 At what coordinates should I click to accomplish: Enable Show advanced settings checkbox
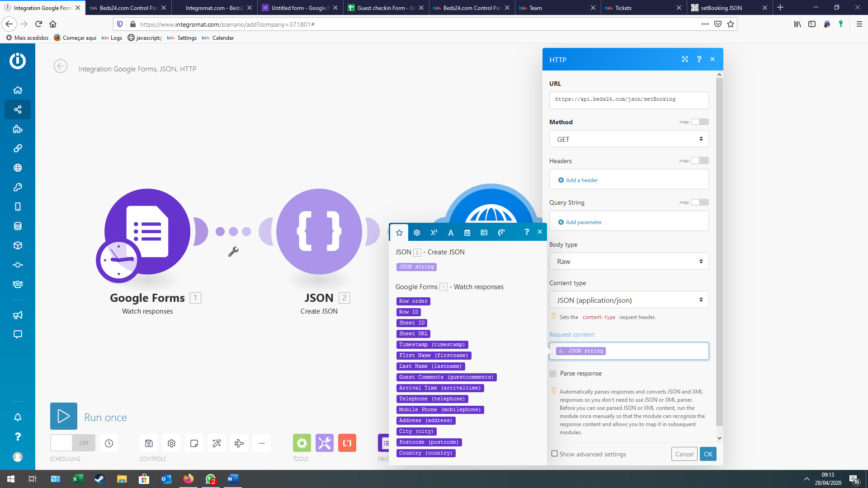coord(554,454)
